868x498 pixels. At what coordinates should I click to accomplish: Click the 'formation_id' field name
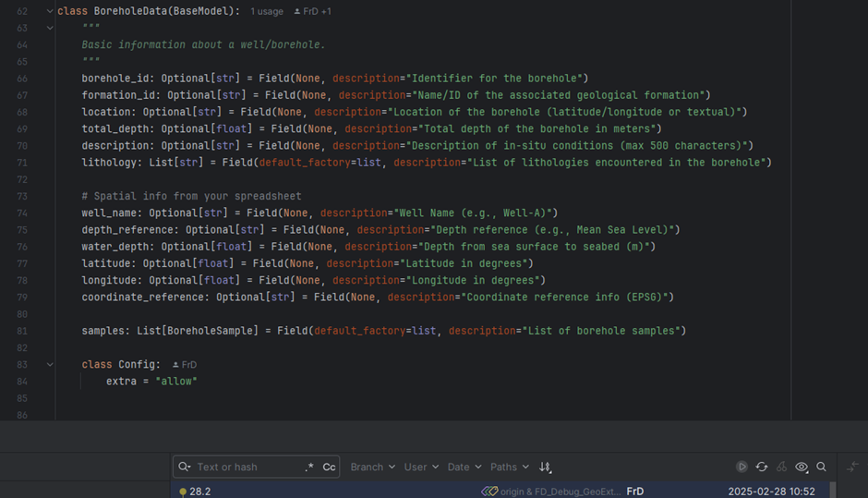coord(118,95)
